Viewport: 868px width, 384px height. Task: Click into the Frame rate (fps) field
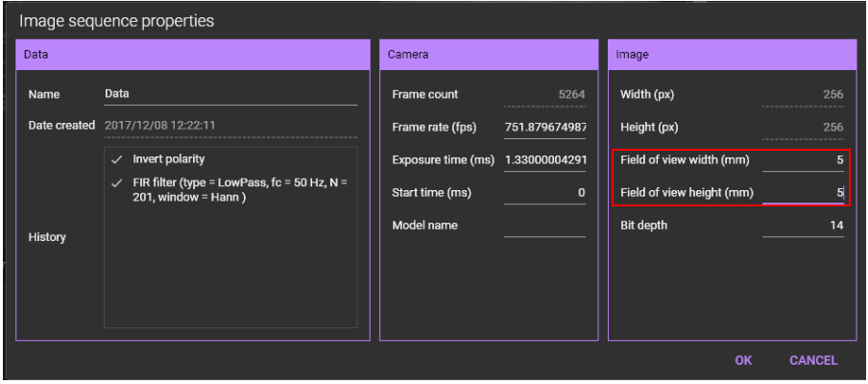pos(544,128)
